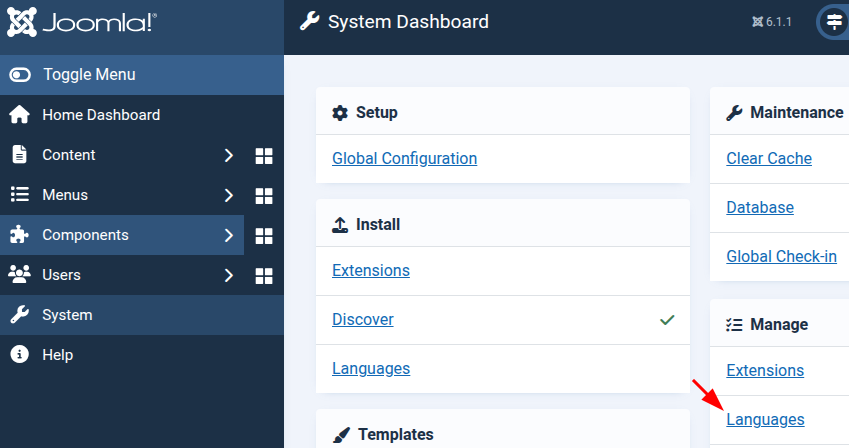
Task: Select System in the sidebar
Action: (x=142, y=315)
